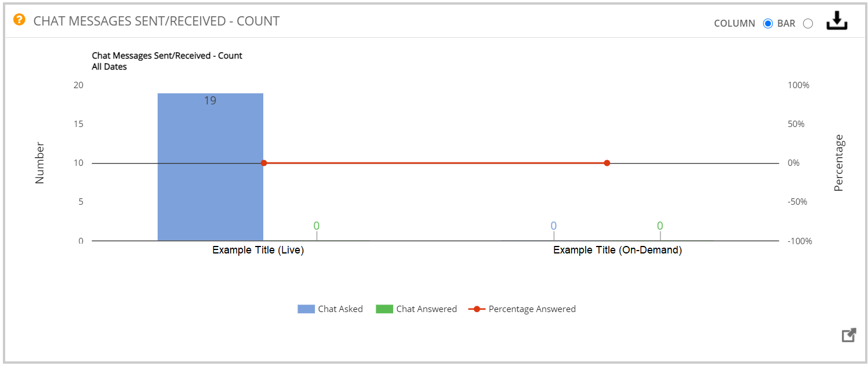Click the red Percentage Answered legend marker
The image size is (868, 366).
pyautogui.click(x=477, y=309)
